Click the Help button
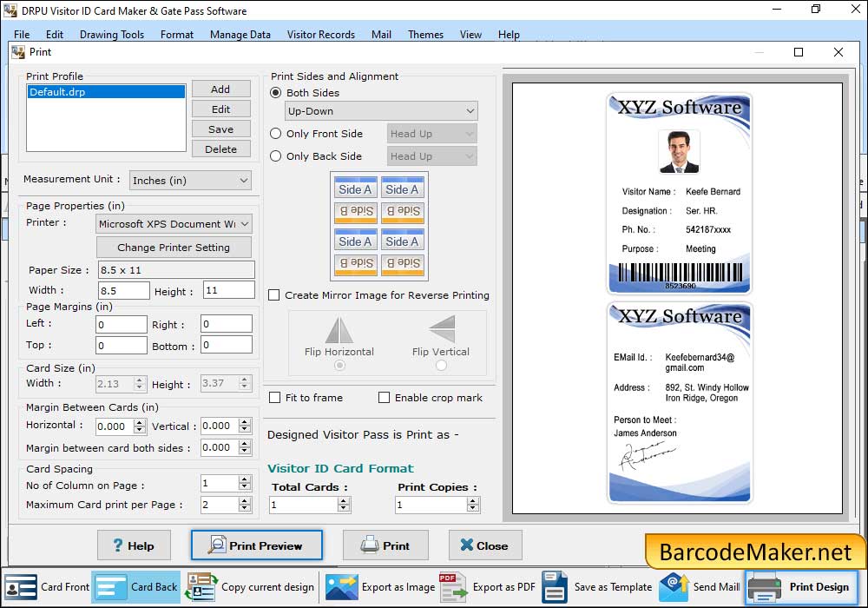 tap(134, 545)
